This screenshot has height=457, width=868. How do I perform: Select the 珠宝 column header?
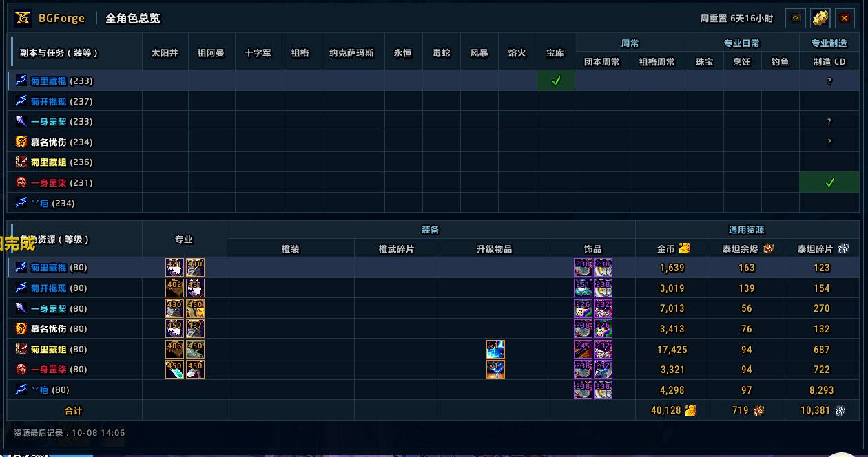704,62
